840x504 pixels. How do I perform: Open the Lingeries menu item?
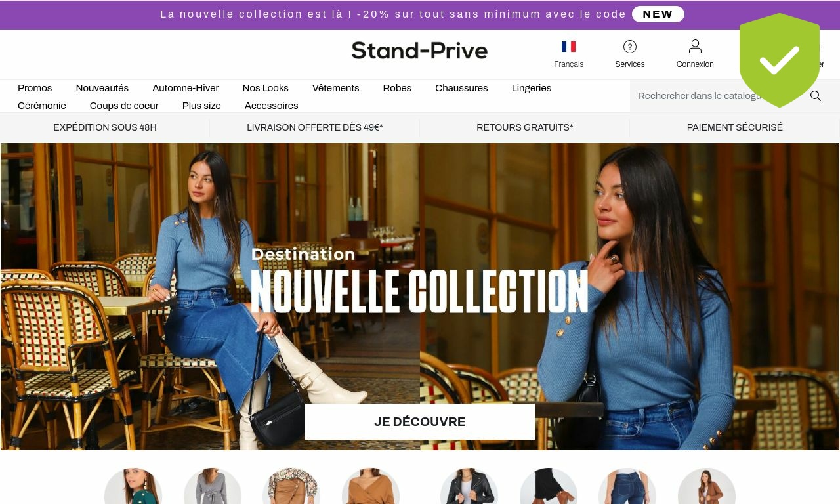[x=532, y=88]
